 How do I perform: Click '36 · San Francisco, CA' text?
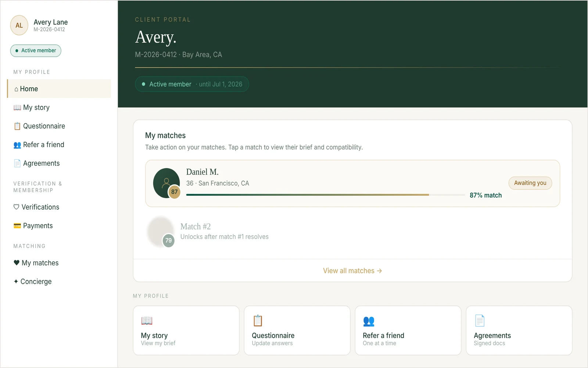(218, 183)
